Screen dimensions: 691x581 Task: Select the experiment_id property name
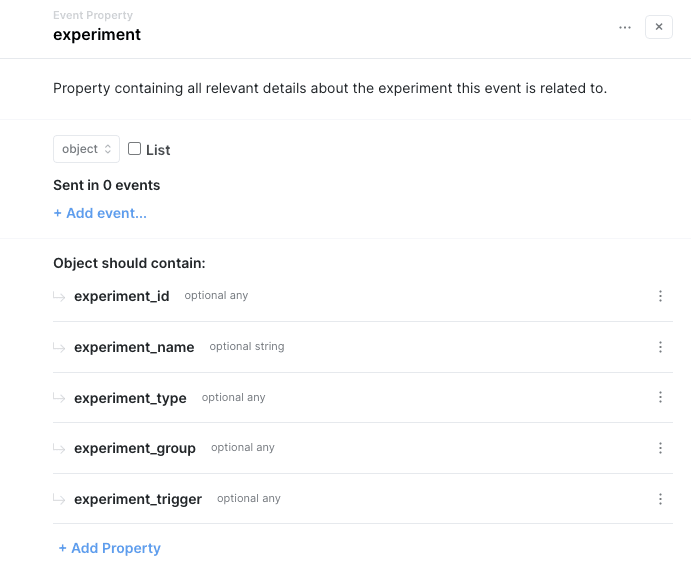[x=122, y=296]
